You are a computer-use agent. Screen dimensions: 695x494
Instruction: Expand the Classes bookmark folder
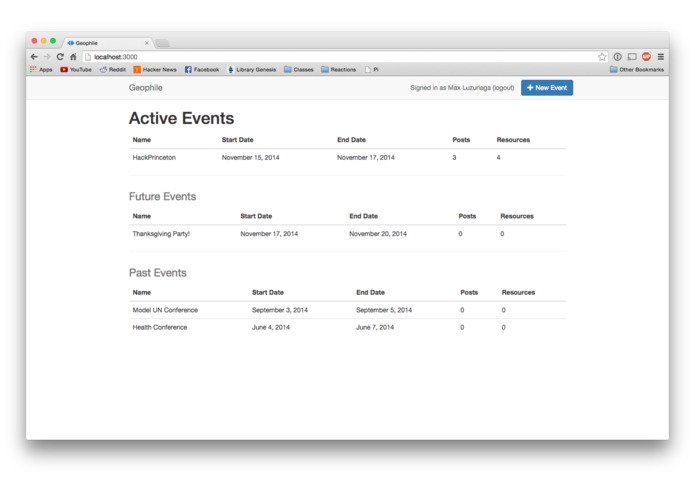click(x=299, y=70)
